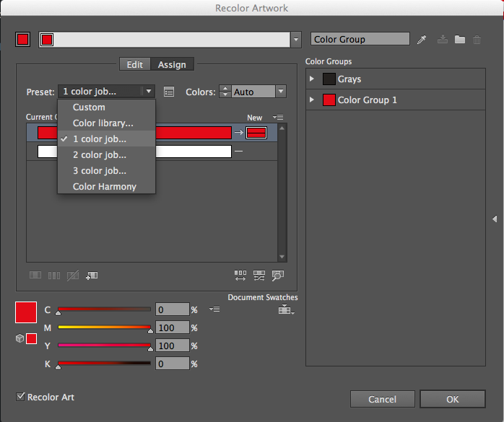Click the large red preview swatch by sliders
Image resolution: width=504 pixels, height=422 pixels.
point(26,312)
